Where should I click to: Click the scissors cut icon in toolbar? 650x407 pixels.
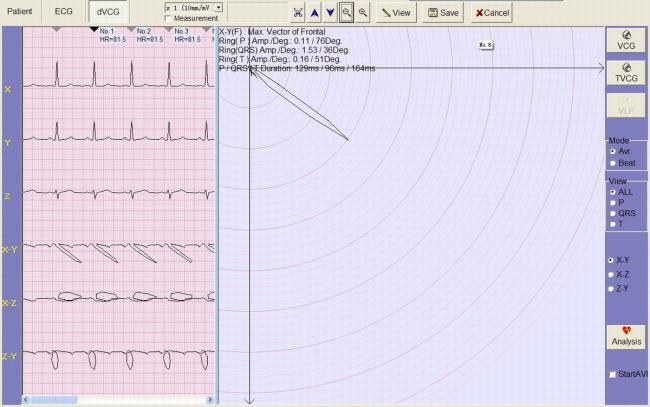point(298,12)
